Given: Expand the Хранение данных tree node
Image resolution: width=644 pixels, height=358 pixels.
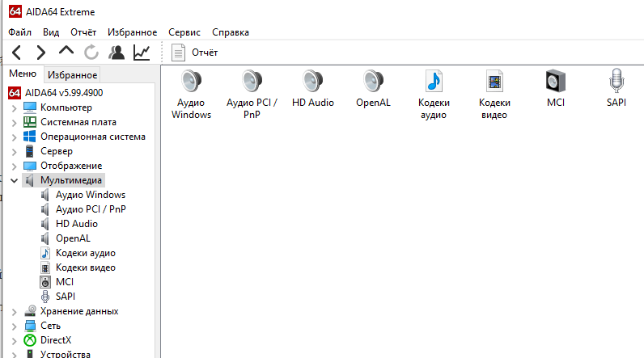Looking at the screenshot, I should coord(15,312).
